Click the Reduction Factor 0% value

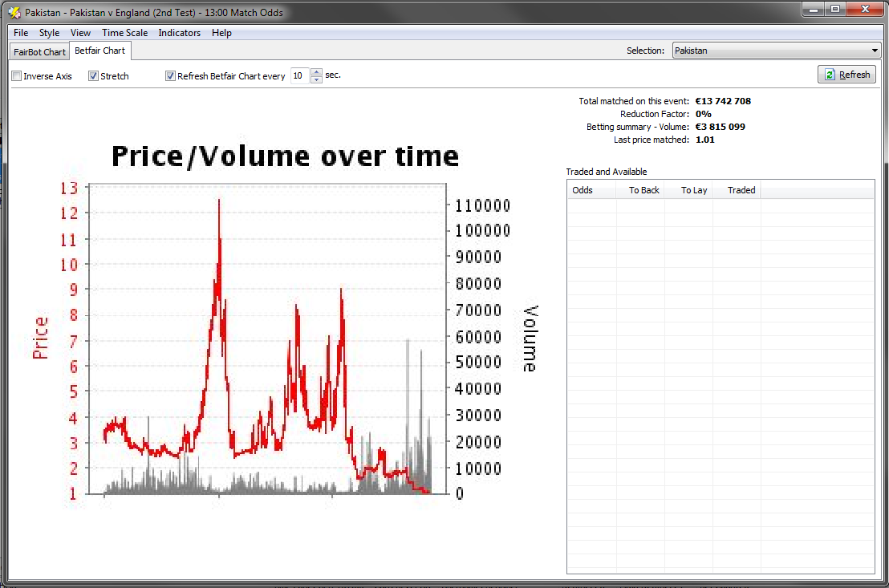coord(703,114)
